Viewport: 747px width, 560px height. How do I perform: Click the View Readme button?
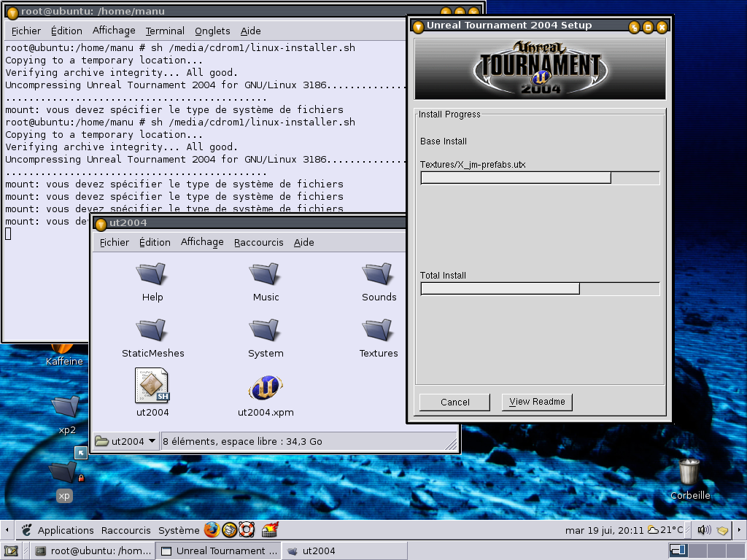tap(537, 402)
